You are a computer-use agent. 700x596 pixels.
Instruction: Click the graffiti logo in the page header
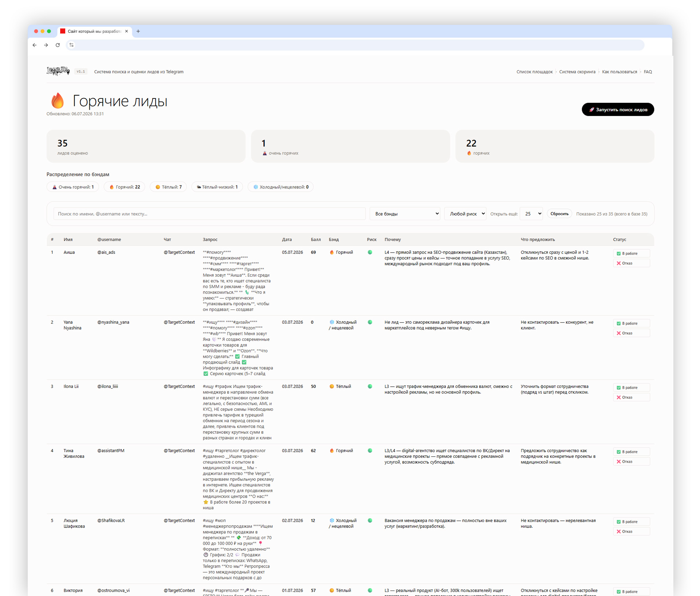(58, 71)
